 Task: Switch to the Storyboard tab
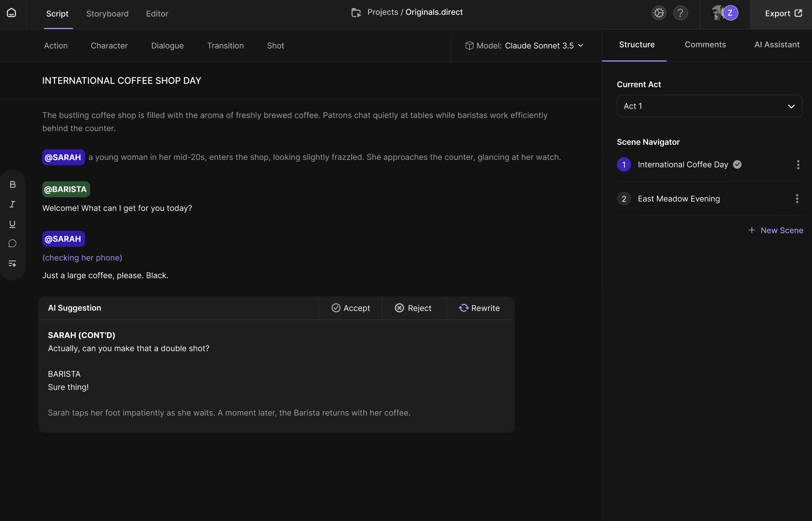107,14
